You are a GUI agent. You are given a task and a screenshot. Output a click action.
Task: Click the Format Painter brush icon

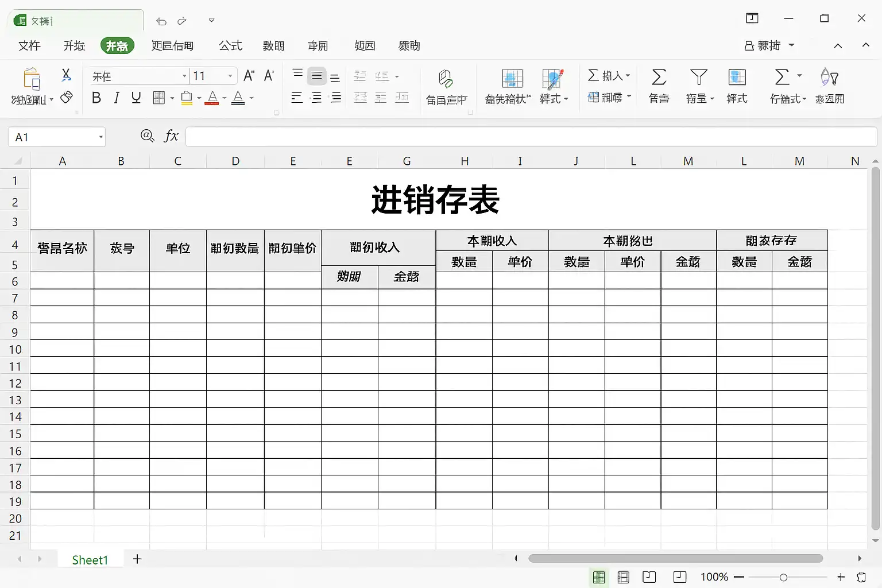(x=67, y=97)
